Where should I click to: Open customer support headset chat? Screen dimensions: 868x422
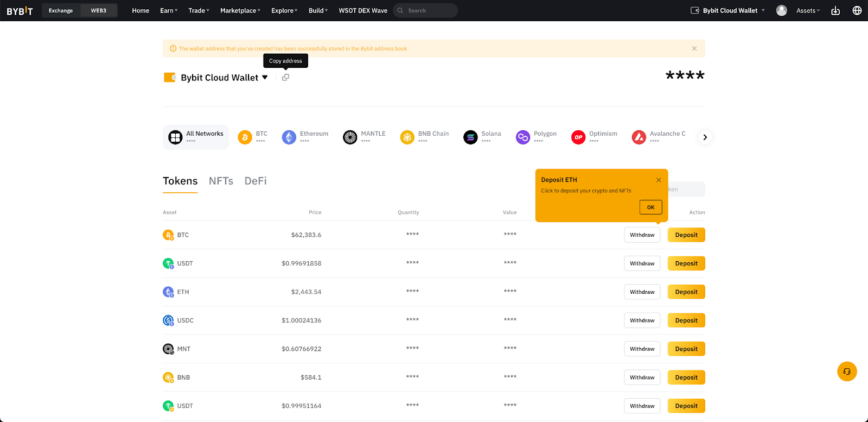(x=847, y=371)
